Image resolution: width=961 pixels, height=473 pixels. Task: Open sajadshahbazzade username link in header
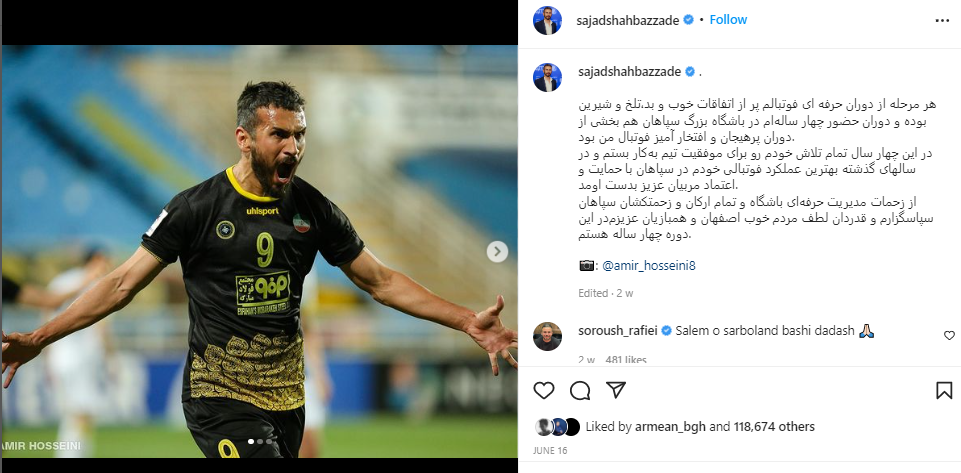coord(628,20)
